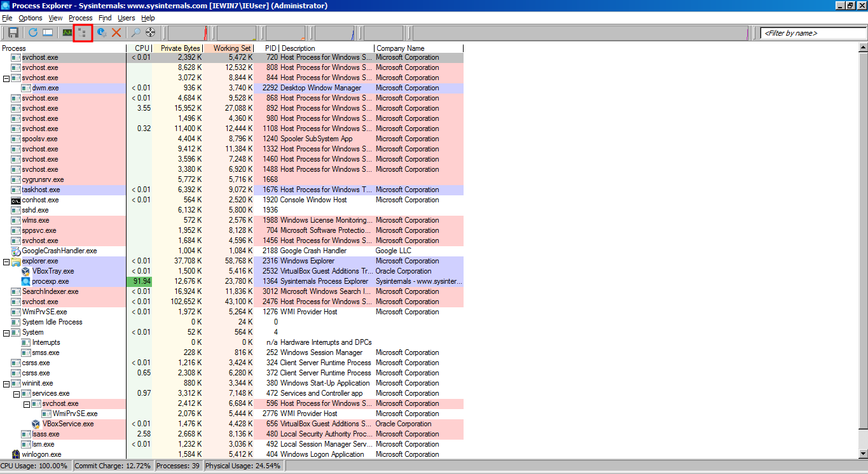The image size is (868, 474).
Task: Sort by the Working Set column header
Action: 229,48
